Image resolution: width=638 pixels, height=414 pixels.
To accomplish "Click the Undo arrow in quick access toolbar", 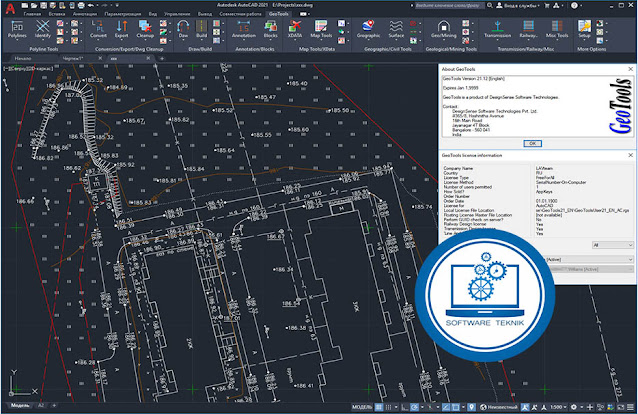I will (90, 5).
